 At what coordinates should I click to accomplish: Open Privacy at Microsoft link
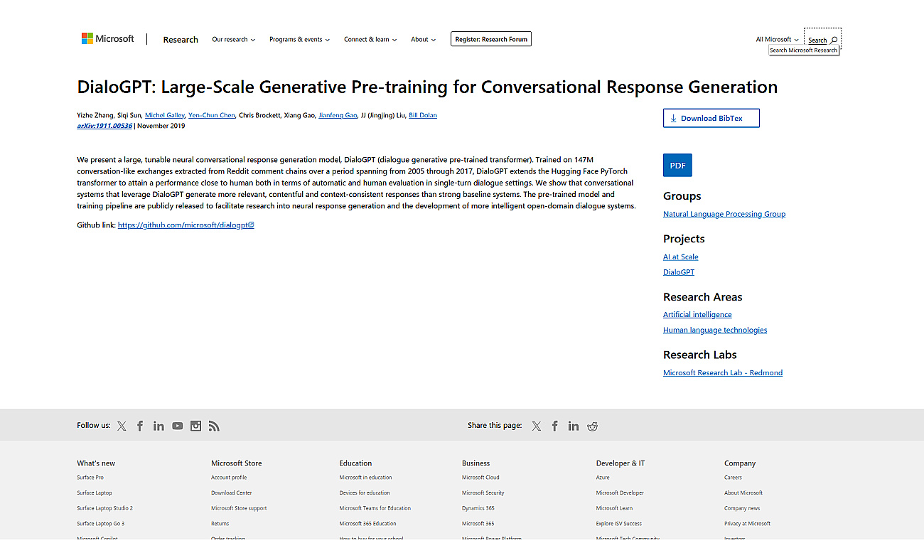(x=748, y=524)
